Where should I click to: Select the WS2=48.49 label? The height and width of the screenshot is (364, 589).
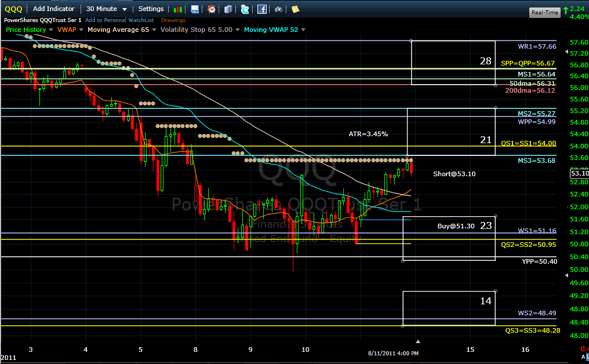click(x=537, y=313)
